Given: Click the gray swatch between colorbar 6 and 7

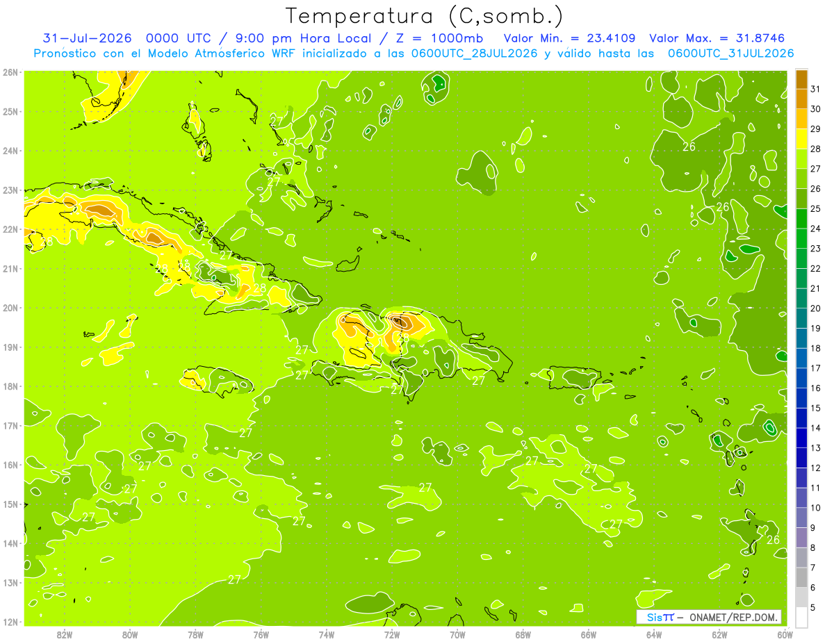Looking at the screenshot, I should coord(801,577).
